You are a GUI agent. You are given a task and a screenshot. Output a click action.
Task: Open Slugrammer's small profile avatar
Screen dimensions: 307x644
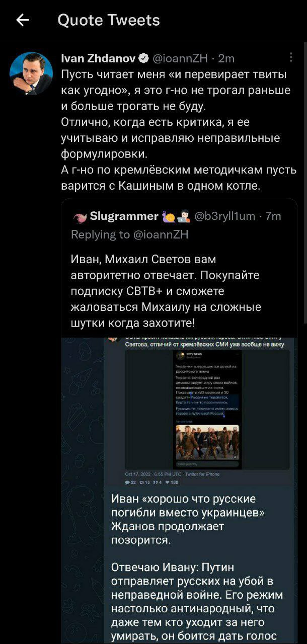[80, 217]
